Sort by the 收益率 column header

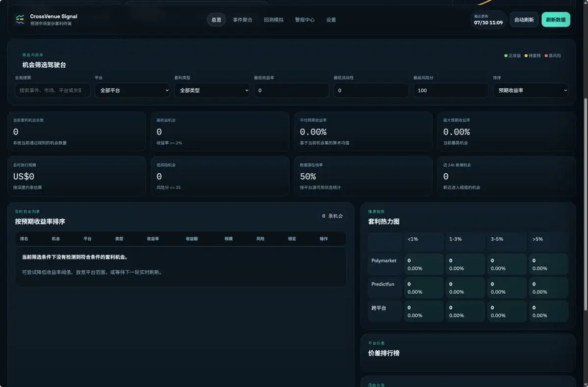(x=153, y=239)
